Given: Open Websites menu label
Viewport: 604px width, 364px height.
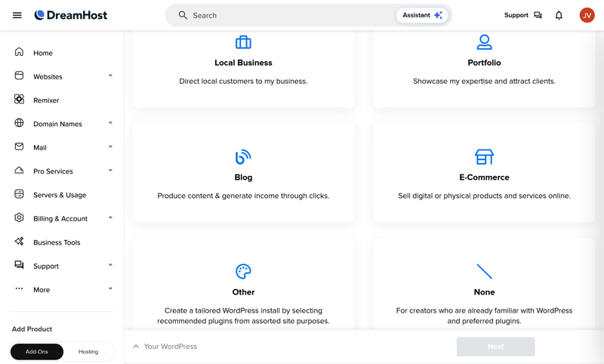Looking at the screenshot, I should point(48,77).
